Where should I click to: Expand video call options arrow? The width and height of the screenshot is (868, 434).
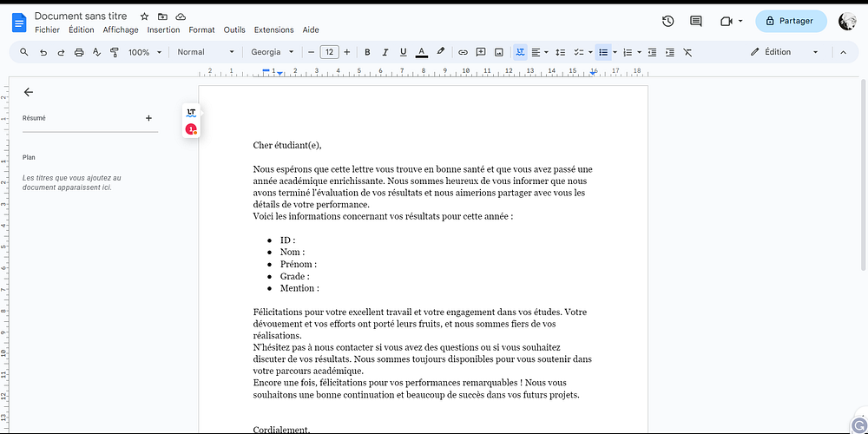(x=740, y=22)
